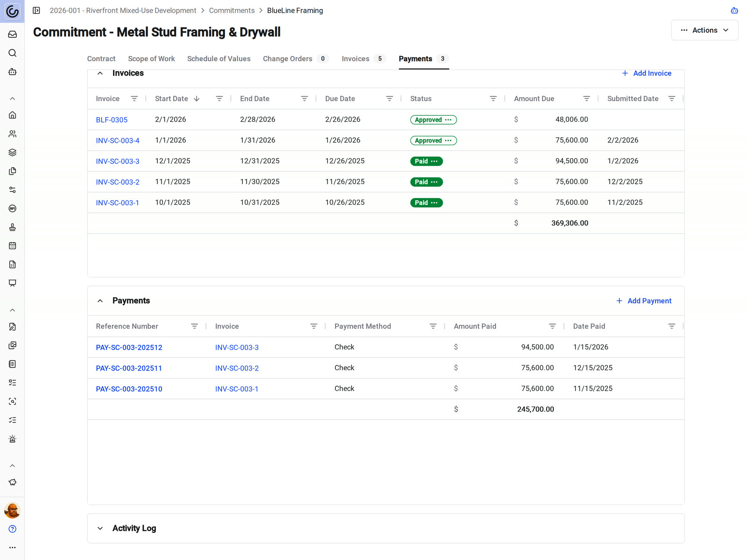Screen dimensions: 747x560
Task: Open the inspection scan-search icon in sidebar
Action: pos(13,401)
